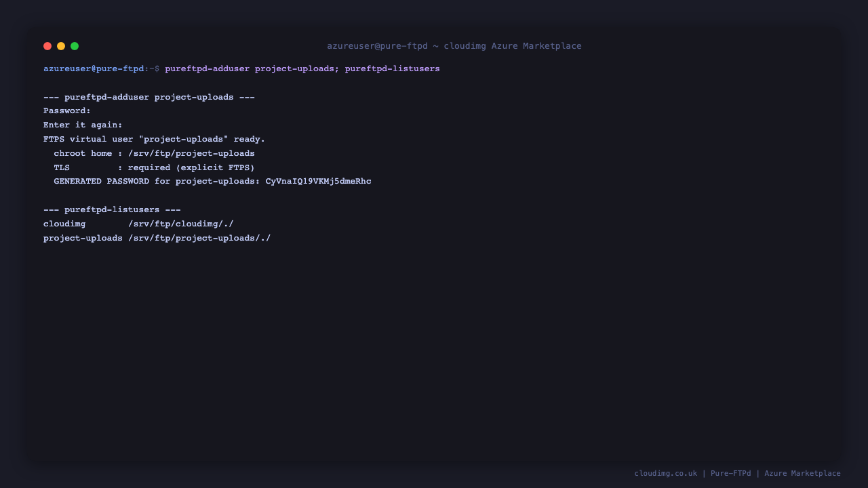Screen dimensions: 868x488
Task: Click the 'Password:' prompt line
Action: point(67,110)
